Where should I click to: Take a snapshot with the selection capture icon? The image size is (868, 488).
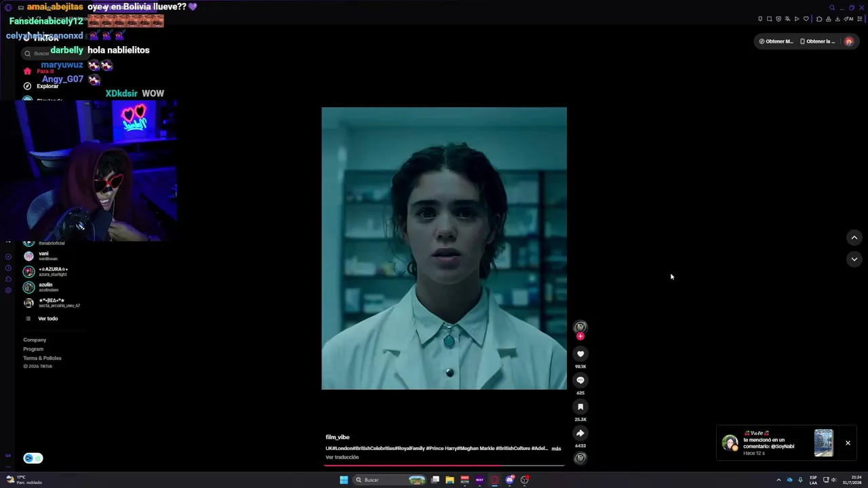(x=770, y=19)
